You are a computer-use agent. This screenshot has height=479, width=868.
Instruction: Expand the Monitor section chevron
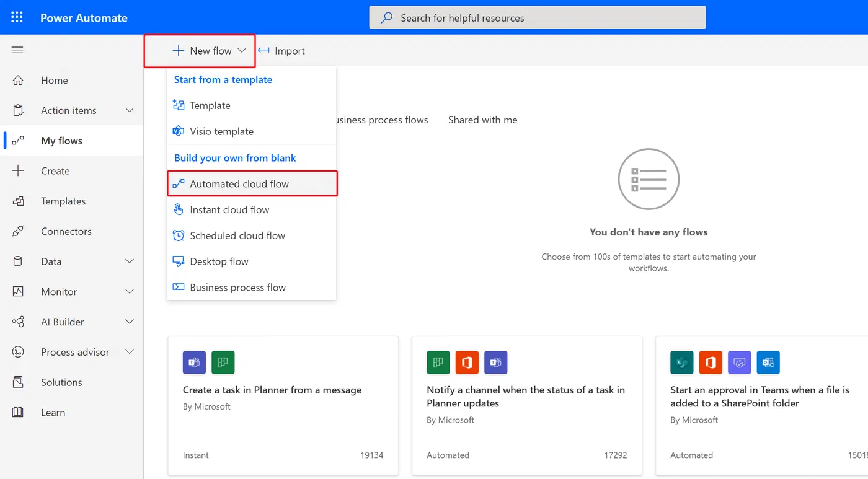(130, 291)
